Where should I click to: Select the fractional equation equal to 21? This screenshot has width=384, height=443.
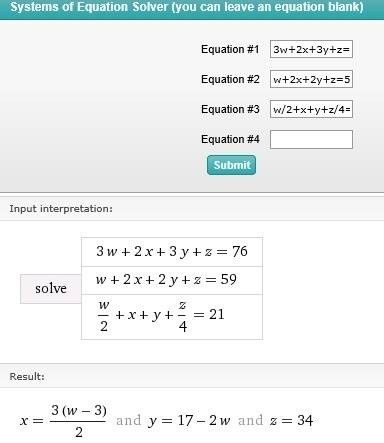[172, 317]
